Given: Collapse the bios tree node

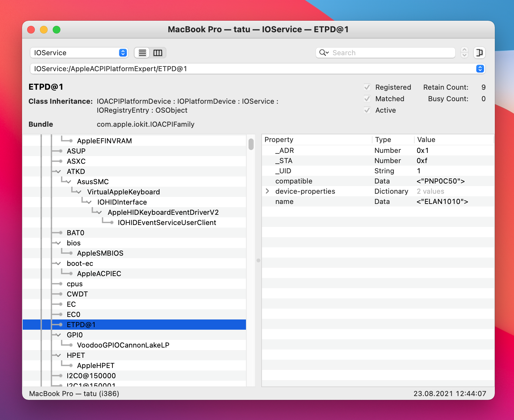Looking at the screenshot, I should [58, 243].
